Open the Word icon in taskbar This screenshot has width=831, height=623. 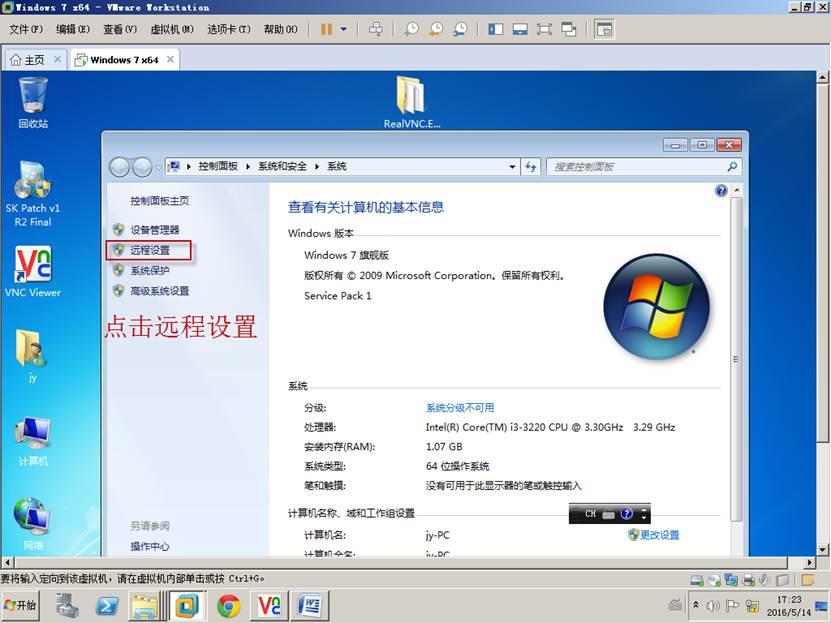click(310, 605)
